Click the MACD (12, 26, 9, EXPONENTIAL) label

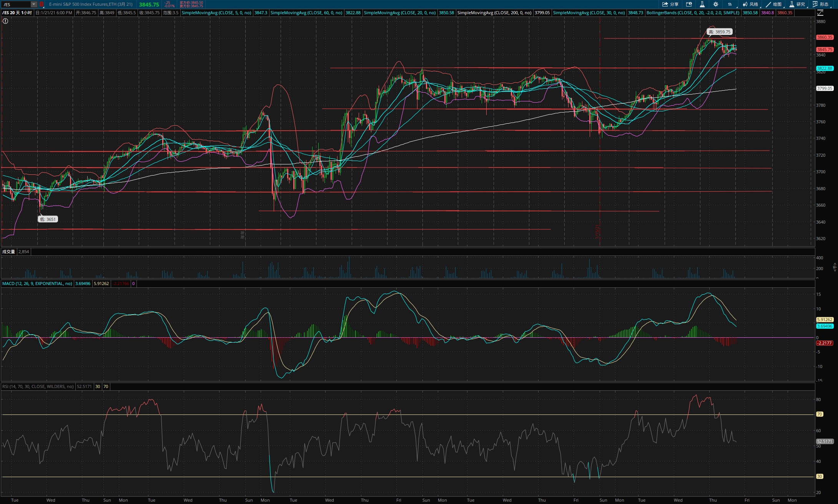click(37, 283)
